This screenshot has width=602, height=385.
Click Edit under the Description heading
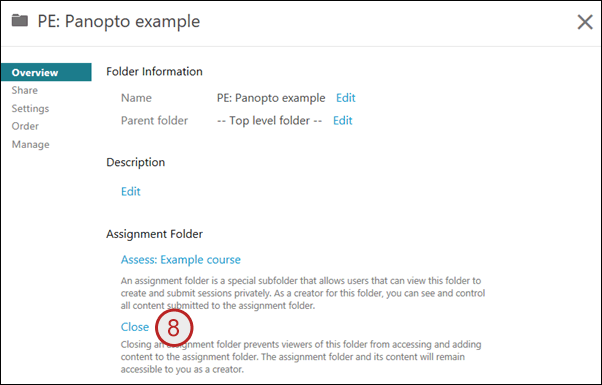click(x=131, y=191)
